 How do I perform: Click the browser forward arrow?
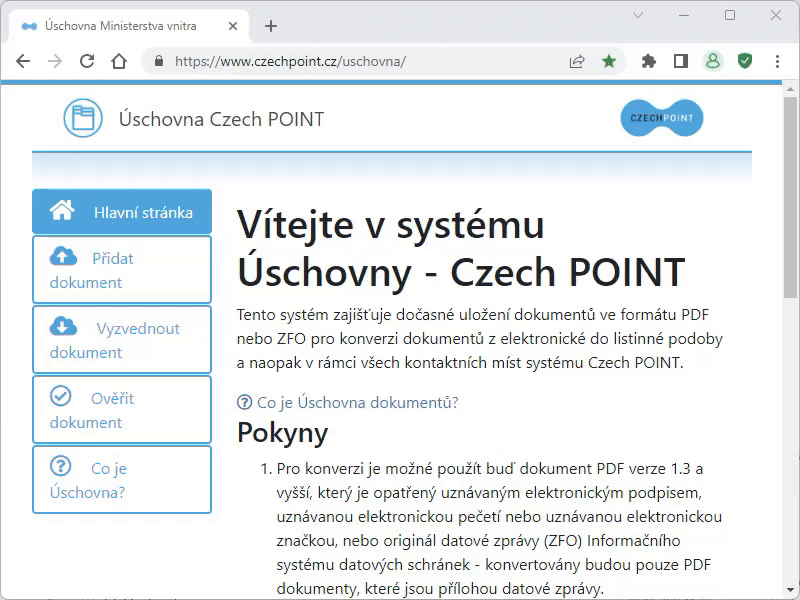[x=55, y=61]
